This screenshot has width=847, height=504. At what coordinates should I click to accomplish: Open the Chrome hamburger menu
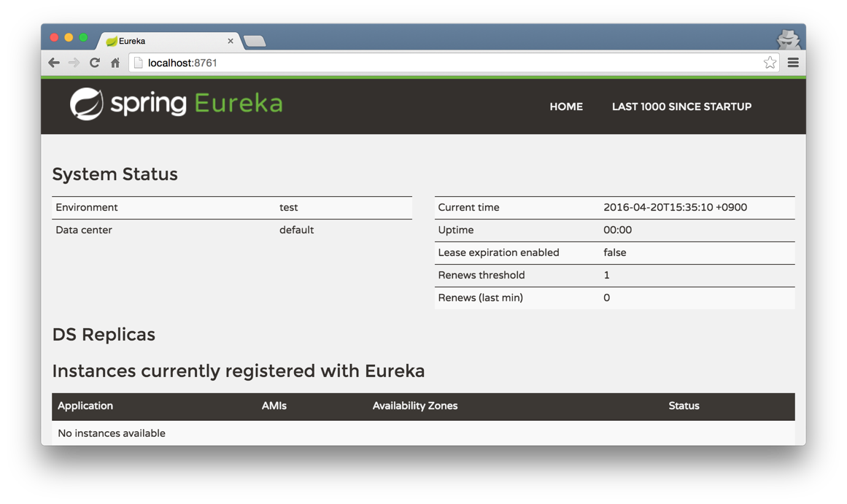793,63
